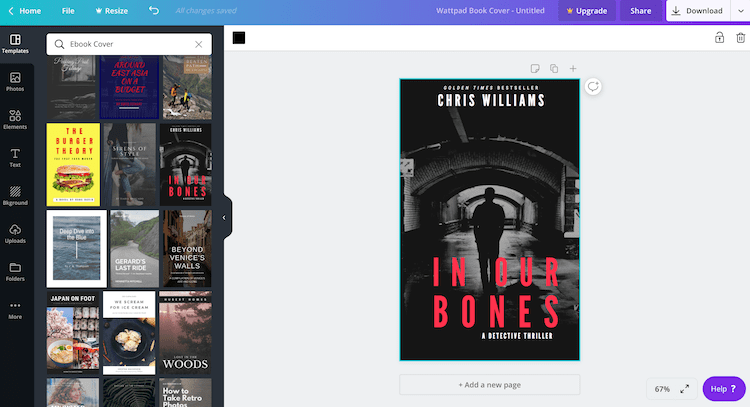Viewport: 750px width, 407px height.
Task: Expand the arrow next to Download
Action: (x=740, y=11)
